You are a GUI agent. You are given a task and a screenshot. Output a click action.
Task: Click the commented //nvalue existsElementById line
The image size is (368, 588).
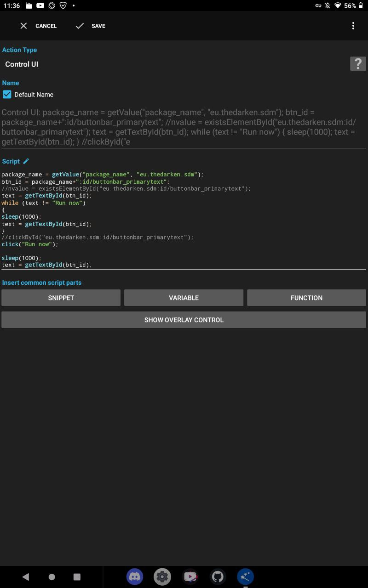click(126, 188)
